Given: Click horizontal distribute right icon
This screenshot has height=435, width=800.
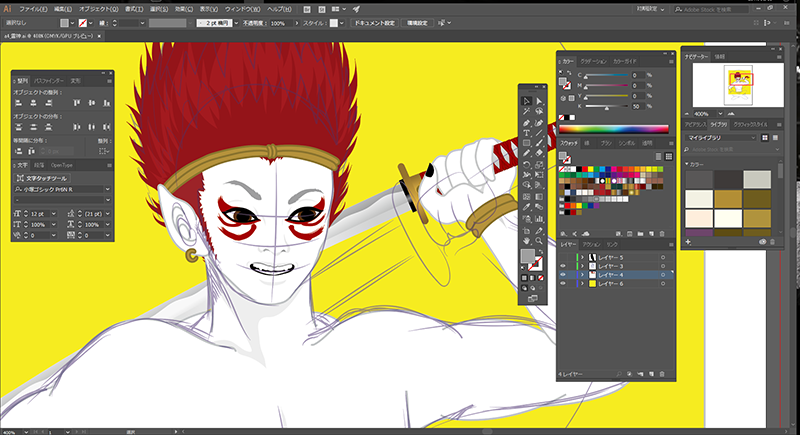Looking at the screenshot, I should click(x=107, y=127).
